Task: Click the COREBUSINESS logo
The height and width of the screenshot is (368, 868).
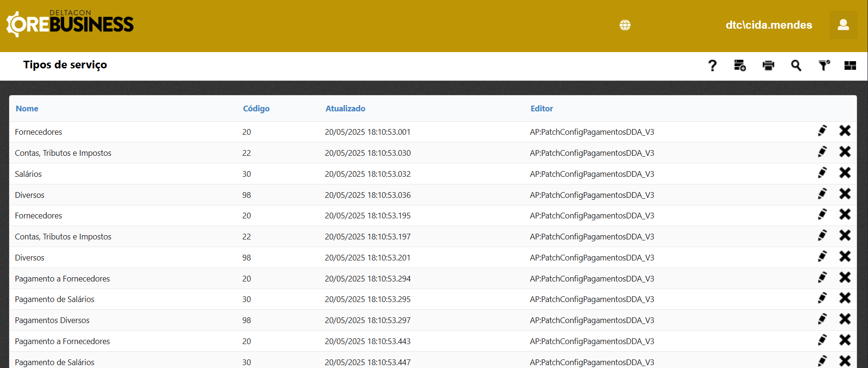Action: coord(70,24)
